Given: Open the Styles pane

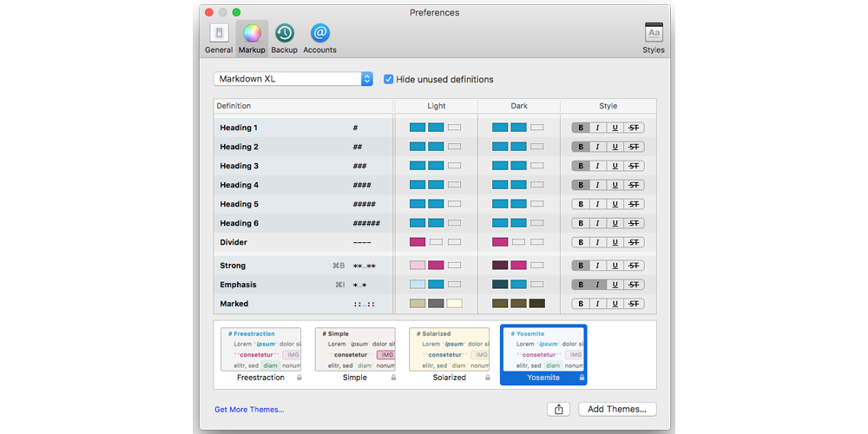Looking at the screenshot, I should [x=654, y=35].
